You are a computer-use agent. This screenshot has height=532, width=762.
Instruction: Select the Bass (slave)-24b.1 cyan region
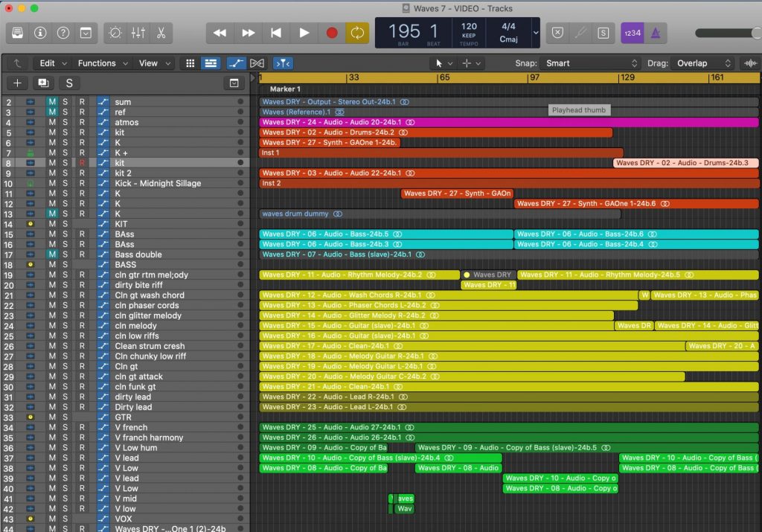[x=508, y=254]
